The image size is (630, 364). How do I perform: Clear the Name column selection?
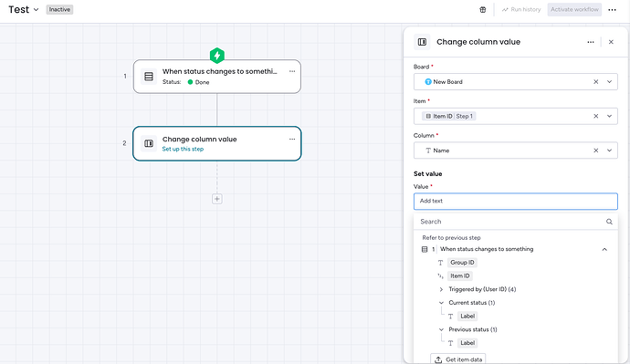596,151
